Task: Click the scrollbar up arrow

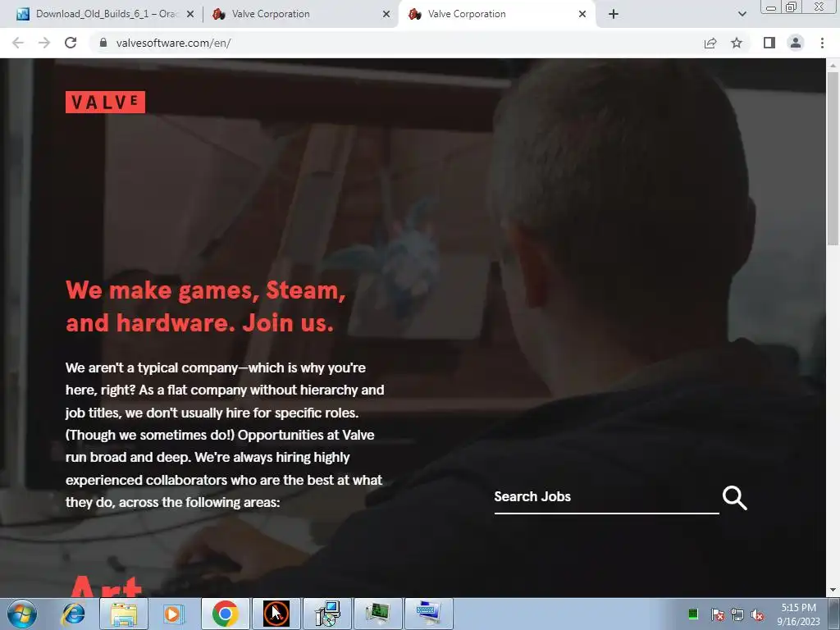Action: [833, 65]
